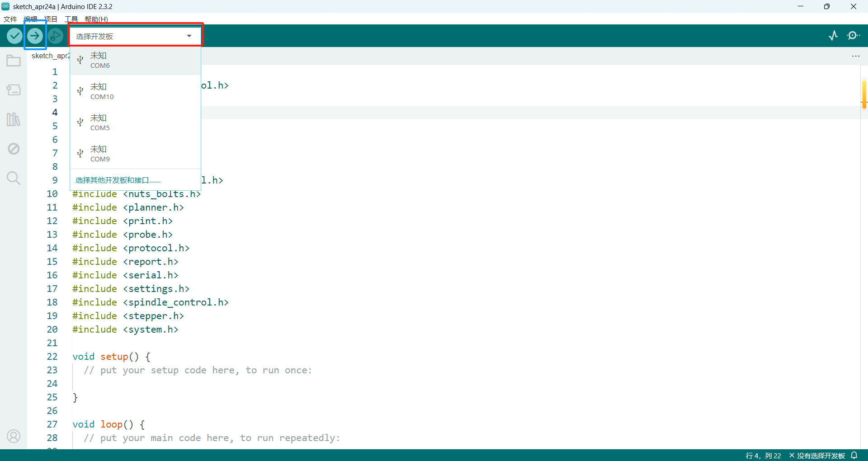Click USB icon of COM10 entry
Viewport: 868px width, 461px height.
coord(80,91)
